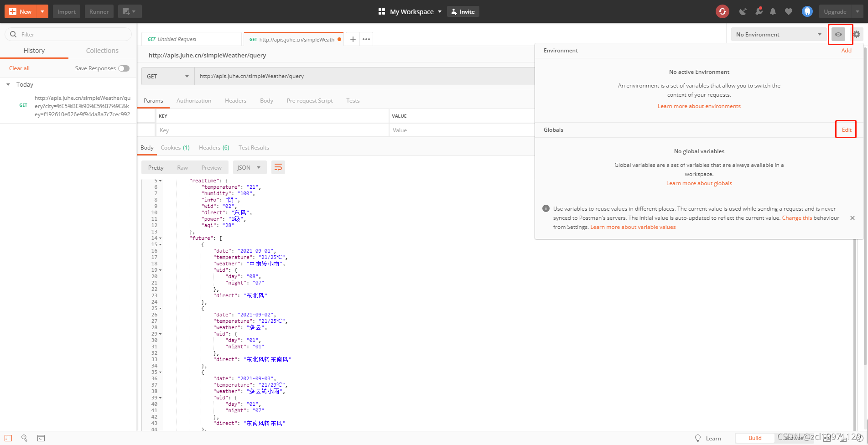Click the Change this link
The width and height of the screenshot is (868, 445).
click(797, 218)
